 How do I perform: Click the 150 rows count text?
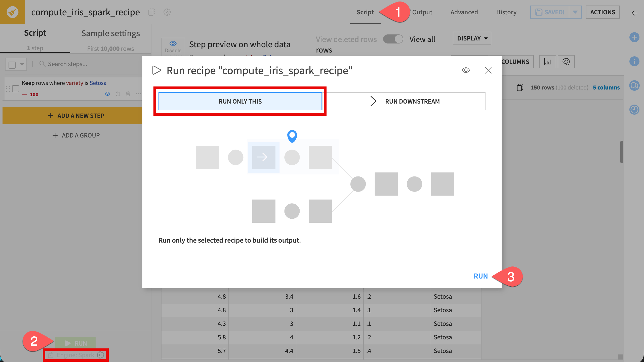pos(542,87)
